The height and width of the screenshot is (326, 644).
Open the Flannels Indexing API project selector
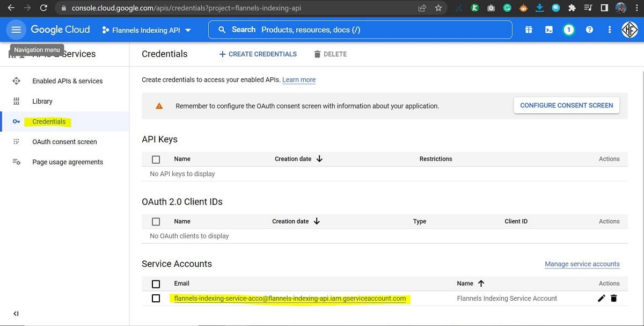[x=147, y=30]
